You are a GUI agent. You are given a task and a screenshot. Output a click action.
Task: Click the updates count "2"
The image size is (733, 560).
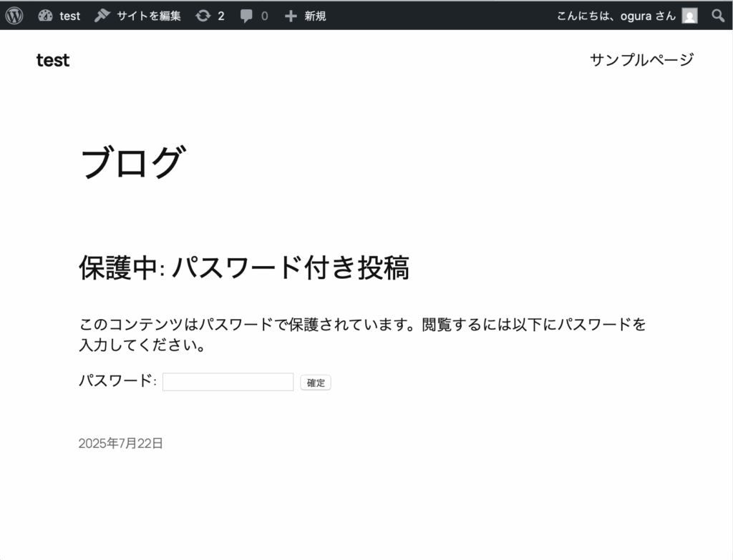pos(221,16)
